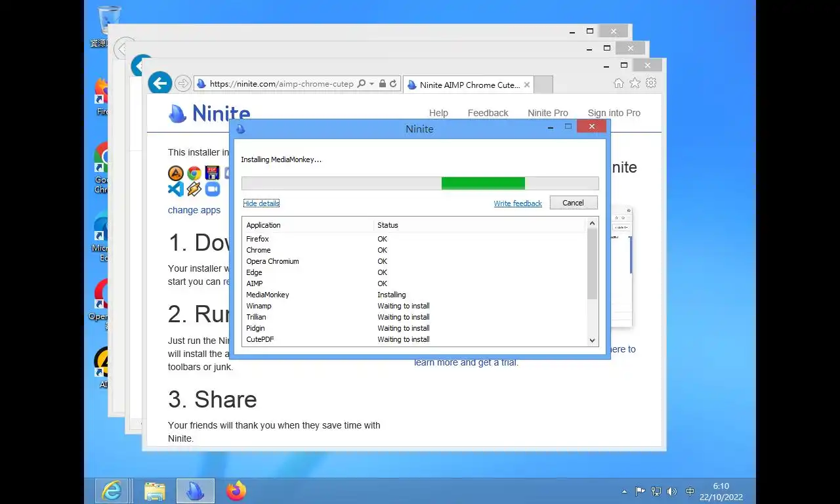Click the Status column header
840x504 pixels.
pos(479,225)
